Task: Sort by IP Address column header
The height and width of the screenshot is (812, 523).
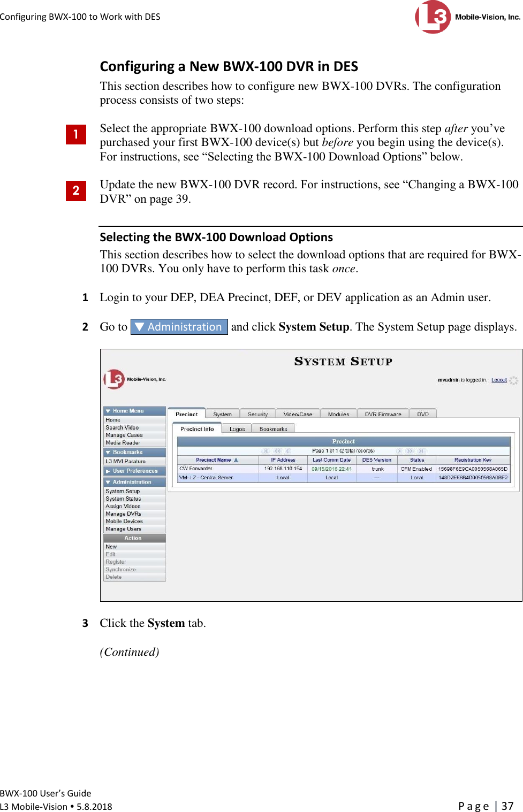Action: click(x=283, y=460)
